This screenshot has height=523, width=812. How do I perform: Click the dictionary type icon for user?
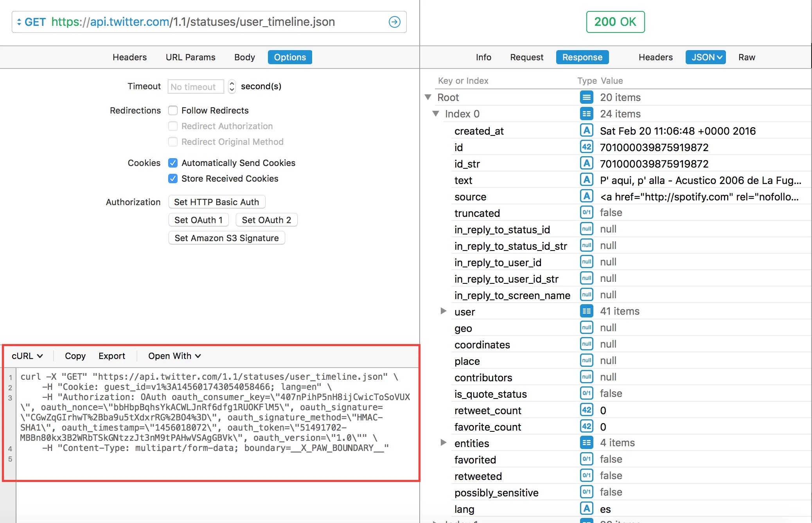pos(586,311)
